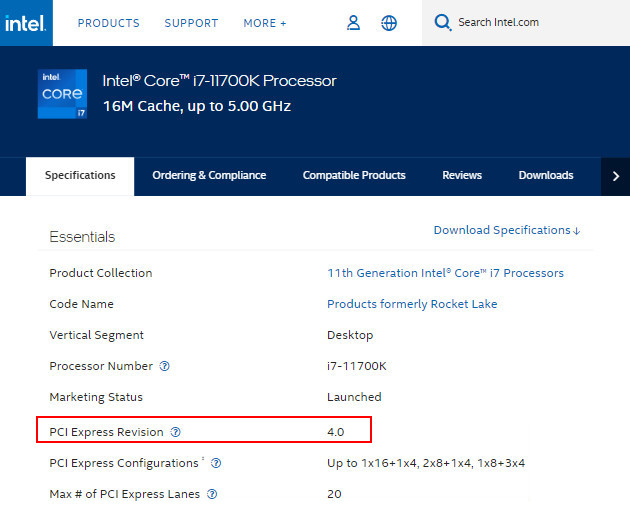Click the Core i7 badge image

(x=62, y=94)
